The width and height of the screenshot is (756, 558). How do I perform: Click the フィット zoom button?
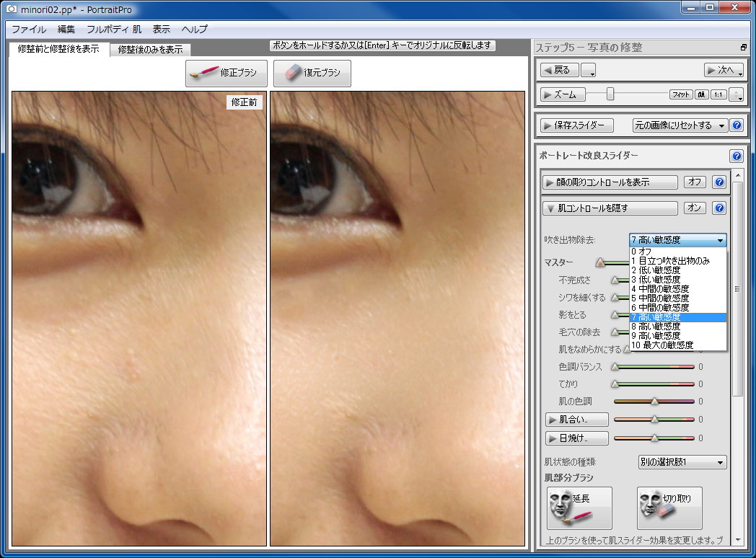[681, 94]
